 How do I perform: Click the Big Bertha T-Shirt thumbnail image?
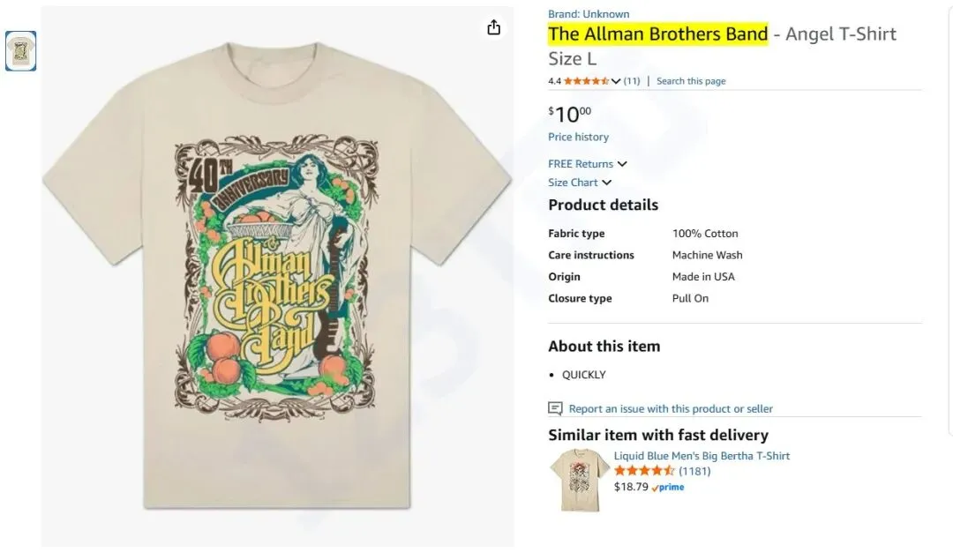click(x=579, y=481)
